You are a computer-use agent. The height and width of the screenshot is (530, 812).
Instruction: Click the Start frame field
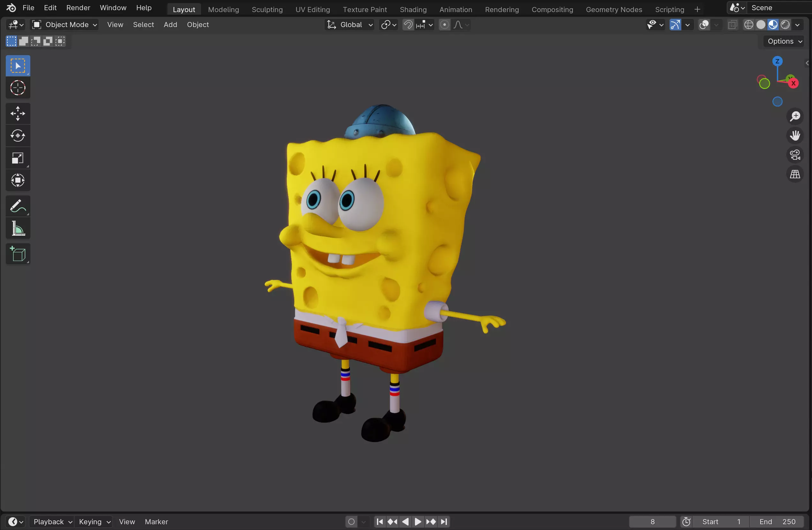point(721,521)
